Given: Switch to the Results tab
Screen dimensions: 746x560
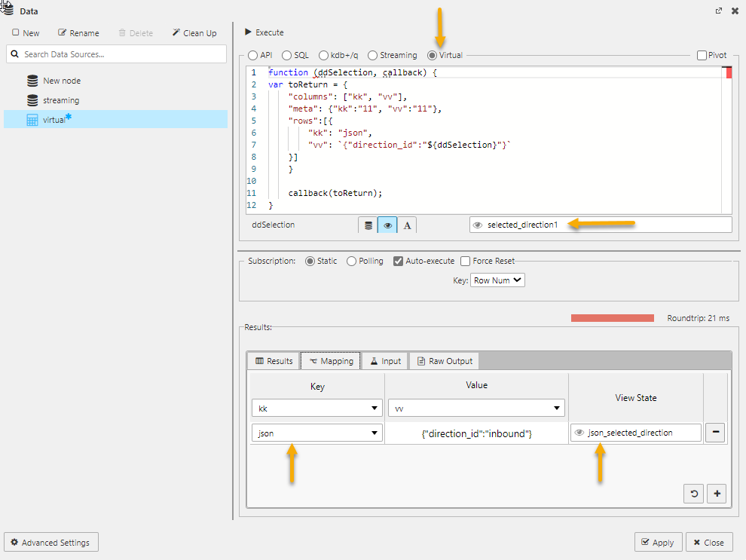Looking at the screenshot, I should pyautogui.click(x=274, y=361).
